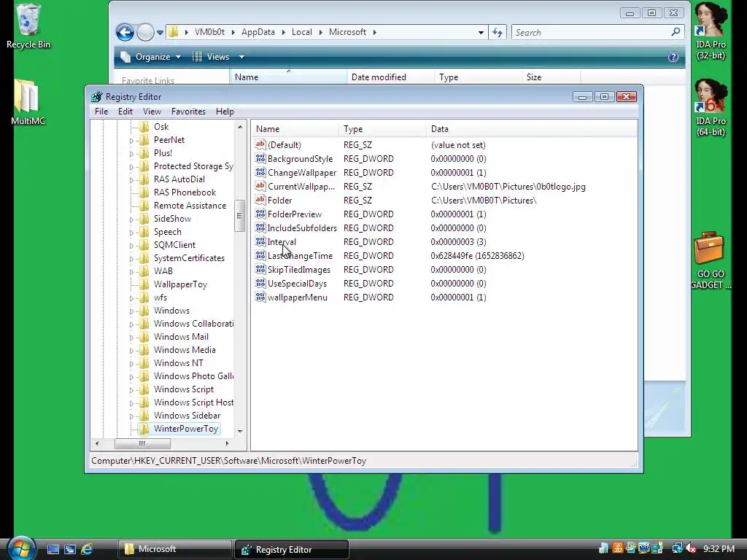
Task: Click the tree pane horizontal scrollbar thumb
Action: tap(142, 443)
